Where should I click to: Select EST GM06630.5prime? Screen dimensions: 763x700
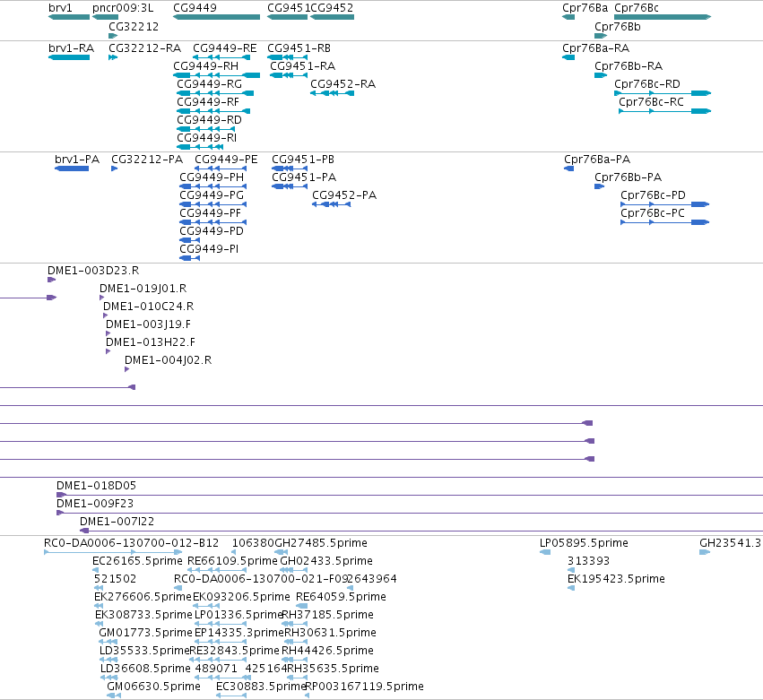[153, 687]
